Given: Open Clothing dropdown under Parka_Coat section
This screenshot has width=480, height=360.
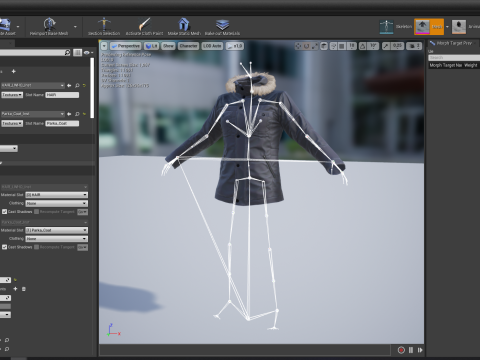Looking at the screenshot, I should [x=57, y=239].
